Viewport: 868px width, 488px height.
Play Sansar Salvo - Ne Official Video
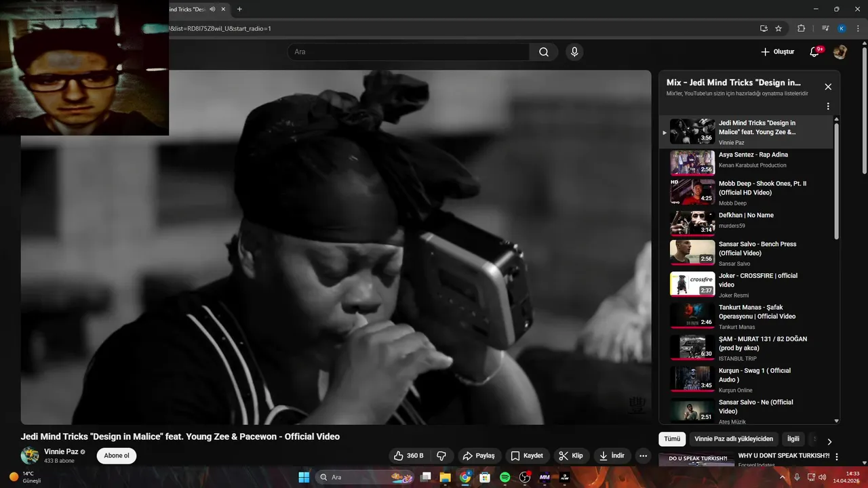click(x=747, y=411)
